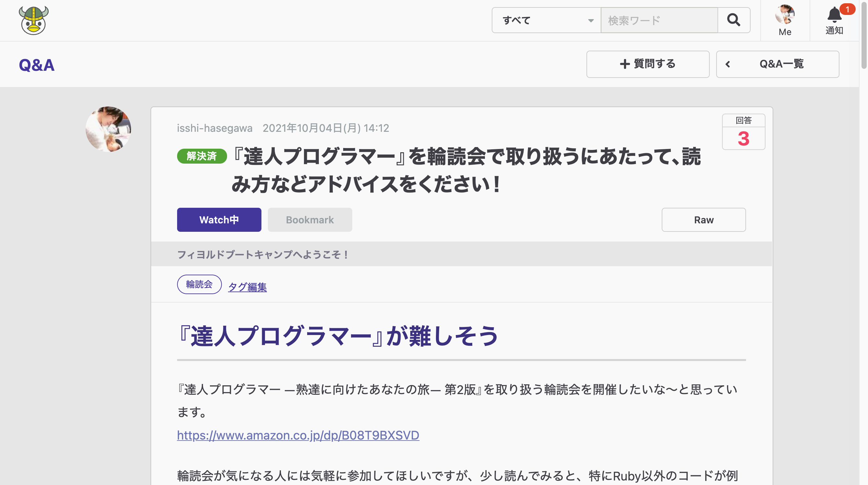This screenshot has width=868, height=485.
Task: Open the Amazon product URL link
Action: point(298,435)
